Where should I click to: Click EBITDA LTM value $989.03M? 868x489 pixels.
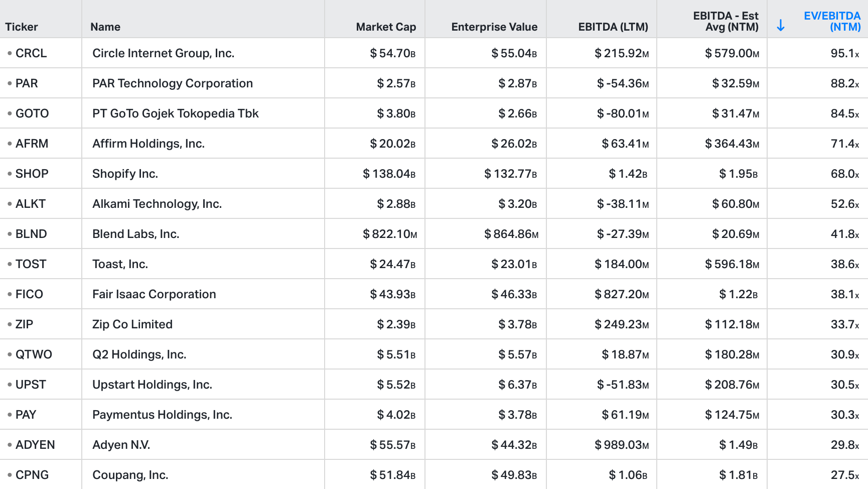click(622, 445)
